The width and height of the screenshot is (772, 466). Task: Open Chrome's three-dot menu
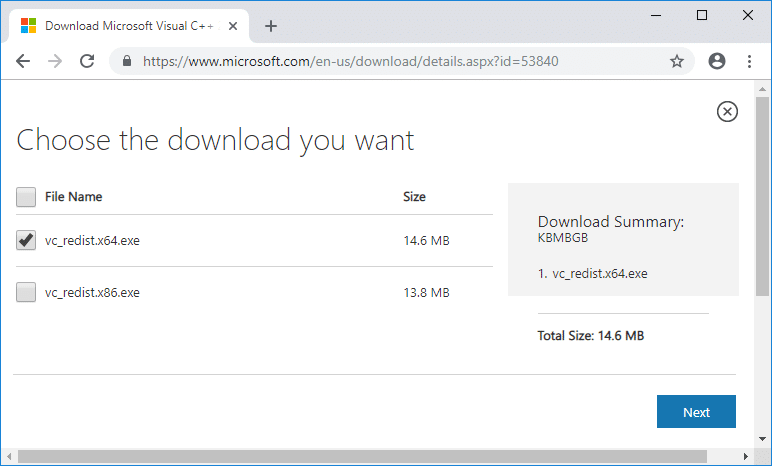749,61
